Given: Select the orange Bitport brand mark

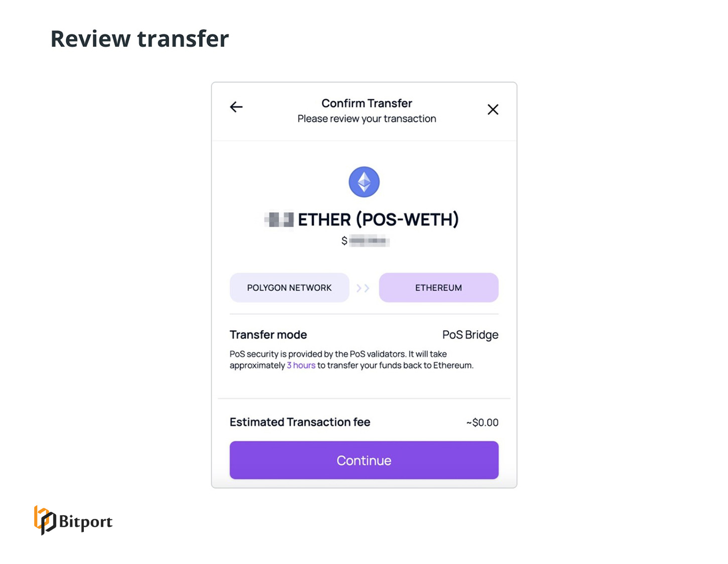Looking at the screenshot, I should point(44,521).
